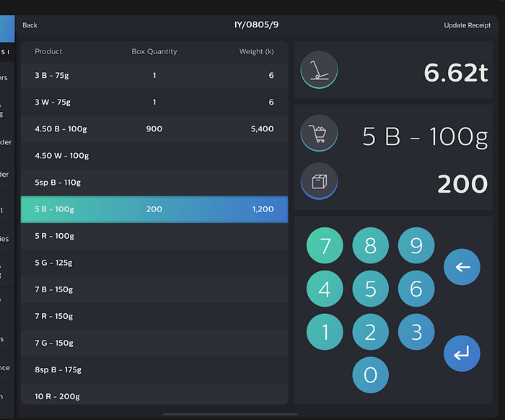Select the 5 G - 125g row
Screen dimensions: 505x420
click(x=154, y=263)
